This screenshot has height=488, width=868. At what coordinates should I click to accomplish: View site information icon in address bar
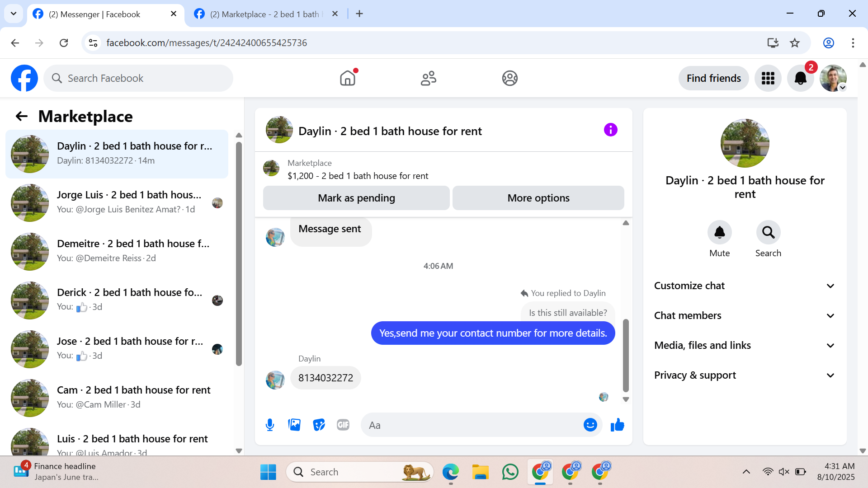tap(93, 43)
